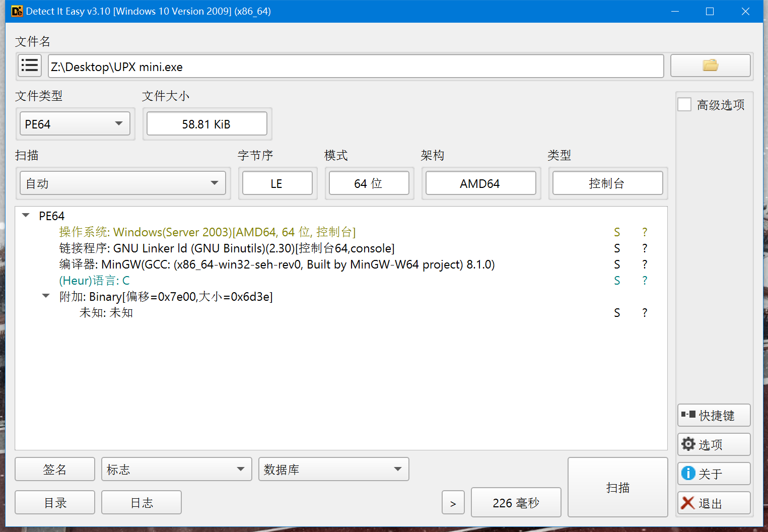Browse for a file with the folder icon

(711, 65)
